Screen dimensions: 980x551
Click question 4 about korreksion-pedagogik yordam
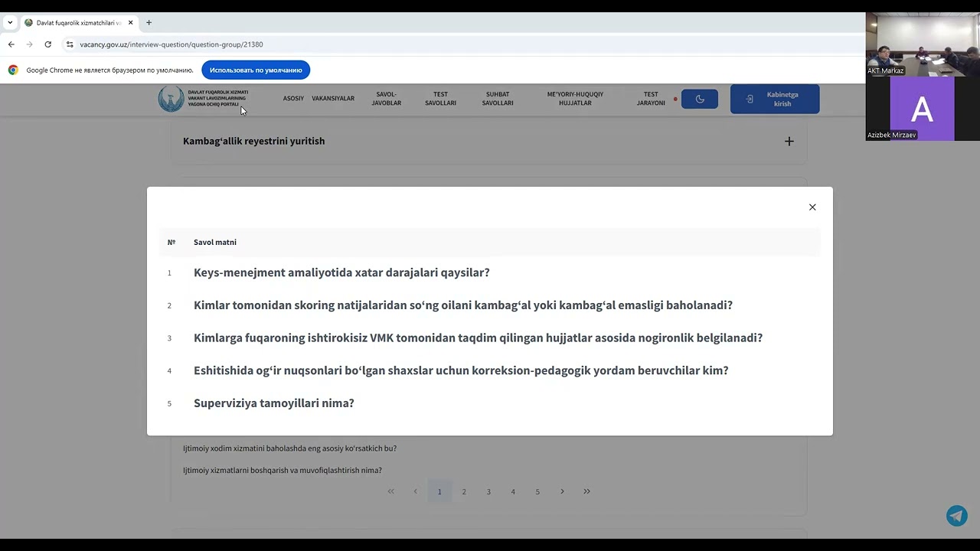click(x=461, y=370)
